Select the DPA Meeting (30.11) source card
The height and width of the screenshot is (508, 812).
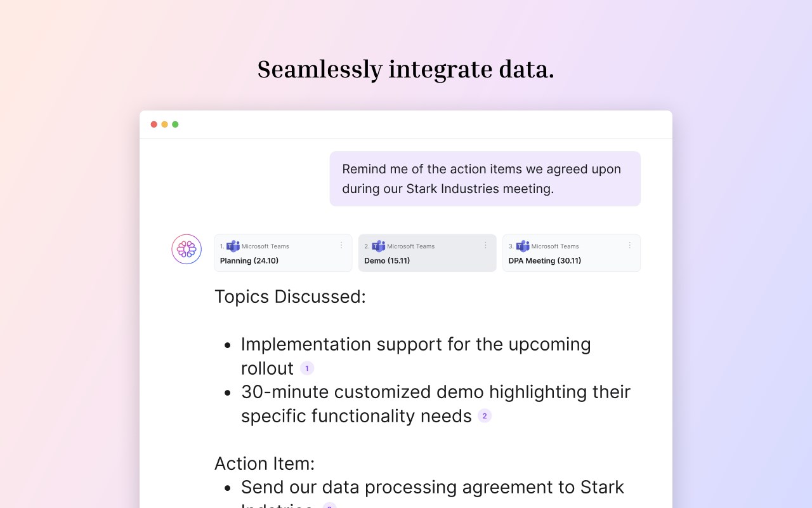click(572, 253)
